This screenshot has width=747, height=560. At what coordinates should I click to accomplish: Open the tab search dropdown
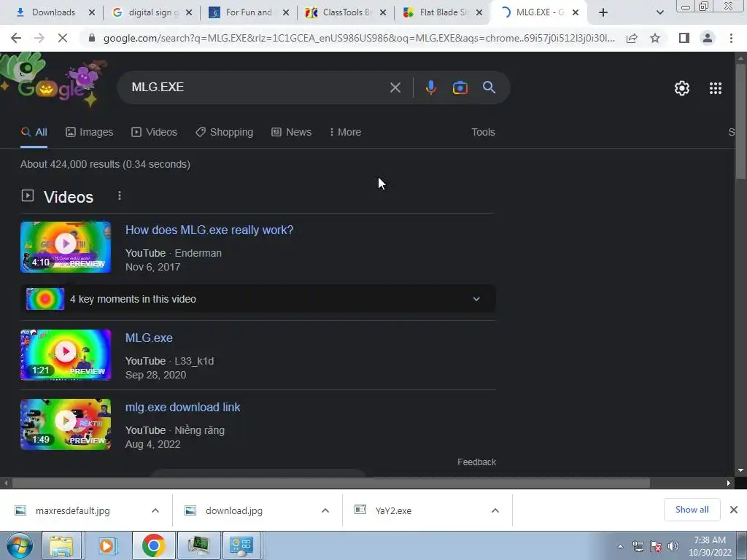point(659,12)
